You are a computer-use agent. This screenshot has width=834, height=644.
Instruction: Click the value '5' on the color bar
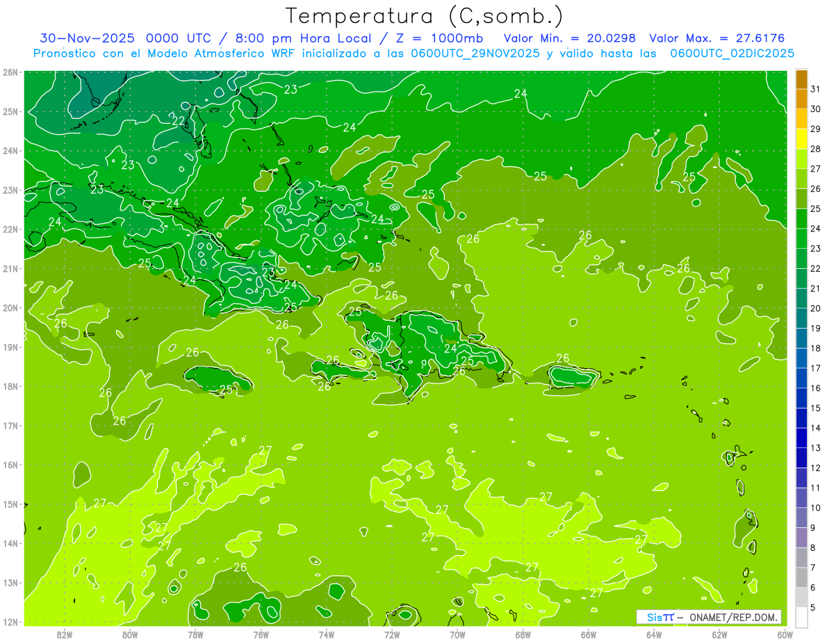(x=813, y=607)
